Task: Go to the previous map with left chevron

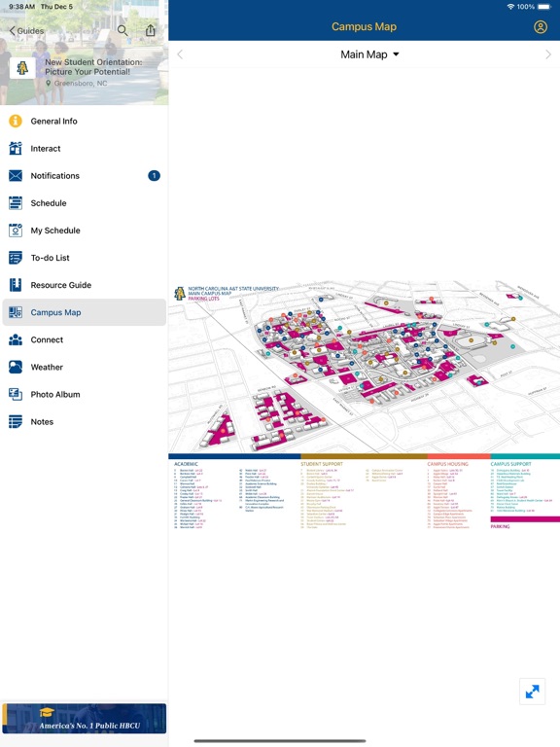Action: (180, 54)
